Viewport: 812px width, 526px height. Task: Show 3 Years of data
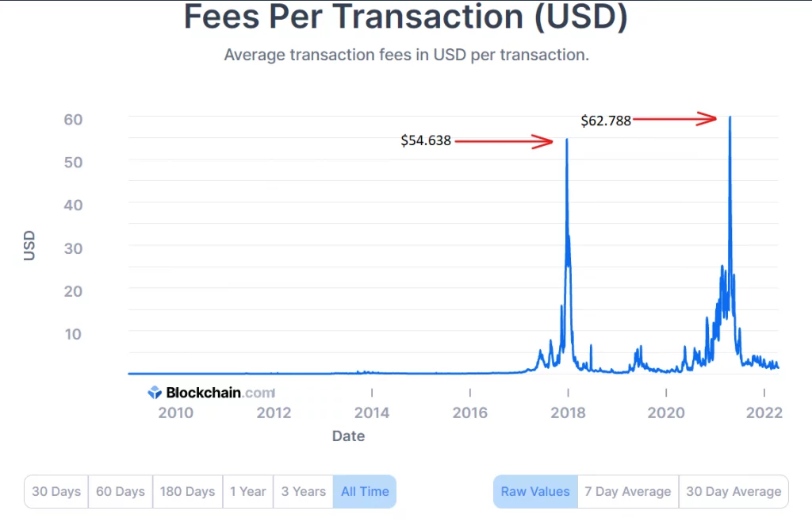click(304, 491)
